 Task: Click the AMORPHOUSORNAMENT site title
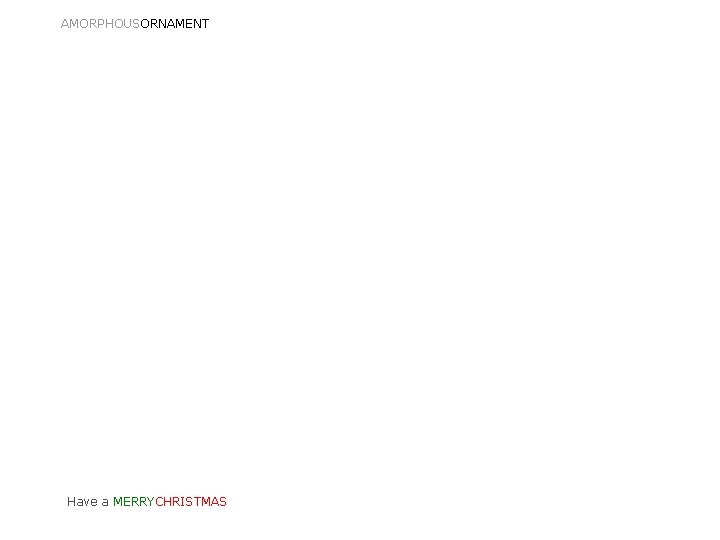click(x=135, y=24)
